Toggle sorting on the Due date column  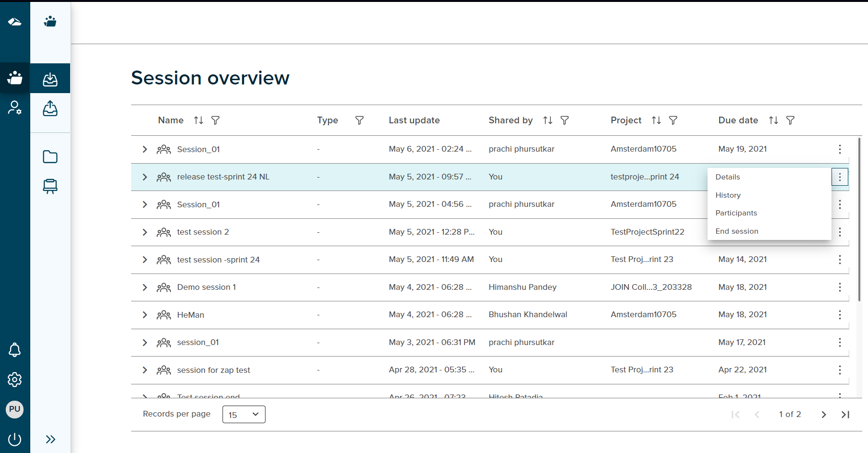(773, 120)
